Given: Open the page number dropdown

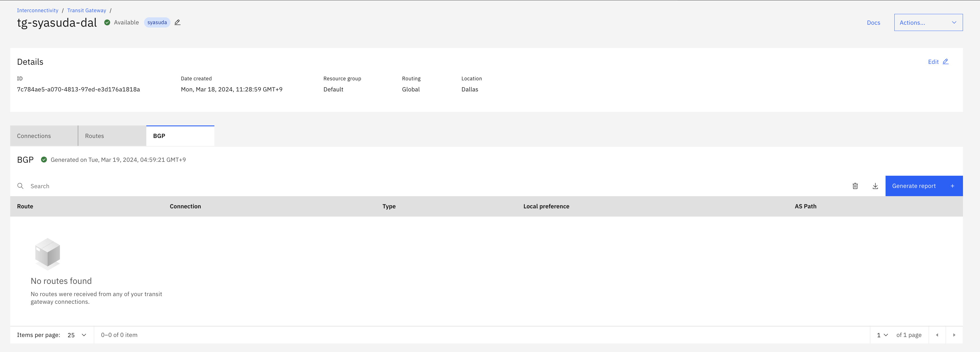Looking at the screenshot, I should [x=882, y=335].
